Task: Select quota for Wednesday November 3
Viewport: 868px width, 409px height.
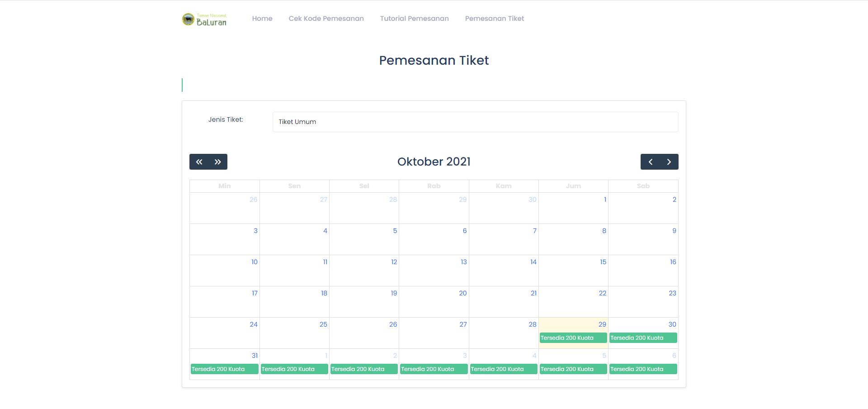Action: [x=434, y=369]
